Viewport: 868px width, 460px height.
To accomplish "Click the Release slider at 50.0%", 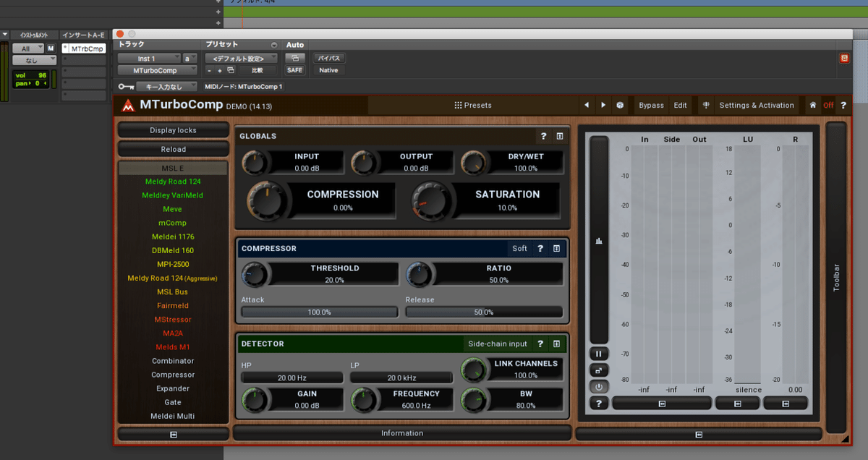I will pos(484,312).
